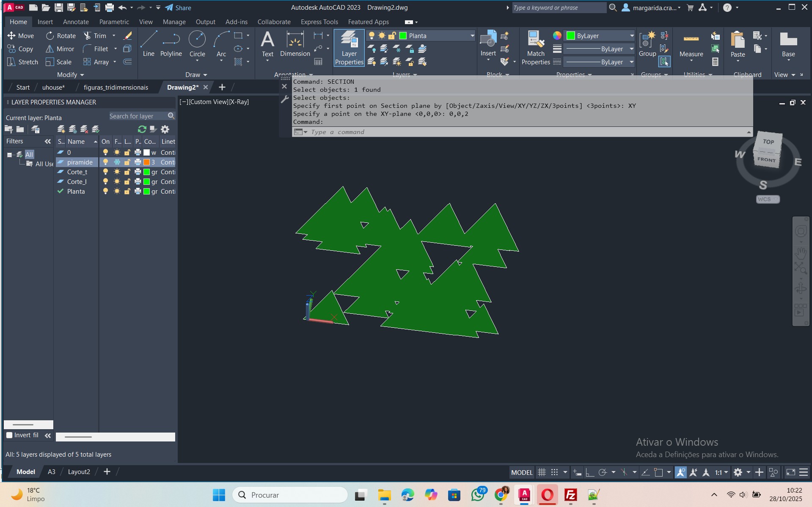Toggle lock on the Corte_t layer

[127, 172]
